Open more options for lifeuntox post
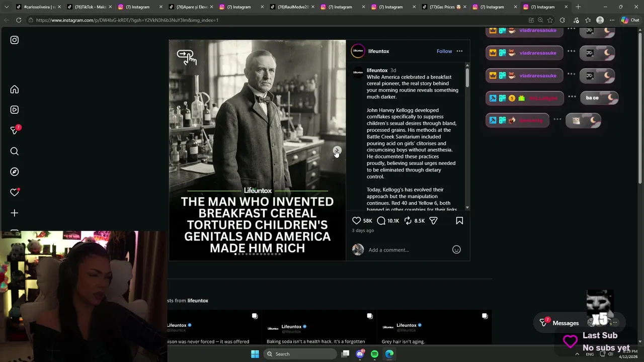 459,51
